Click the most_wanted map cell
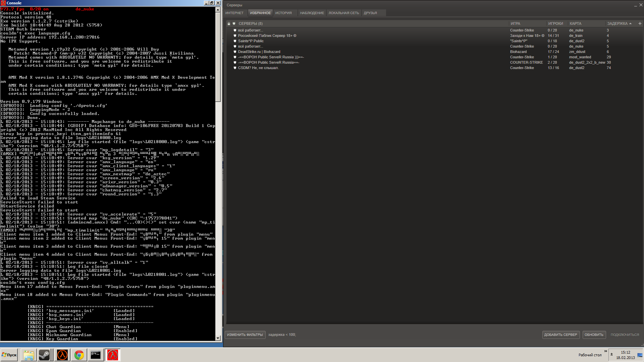The height and width of the screenshot is (362, 644). click(x=580, y=57)
